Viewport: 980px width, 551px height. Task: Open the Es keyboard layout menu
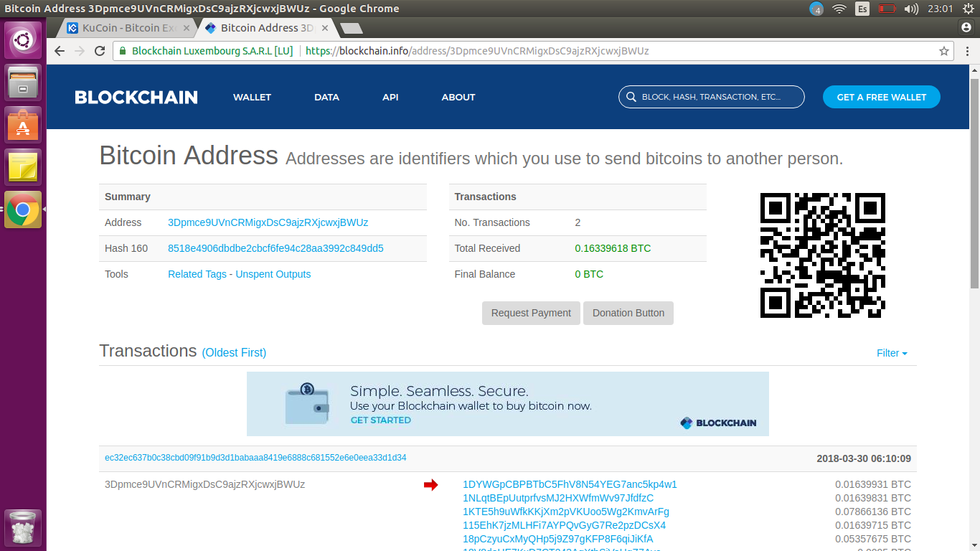(862, 9)
